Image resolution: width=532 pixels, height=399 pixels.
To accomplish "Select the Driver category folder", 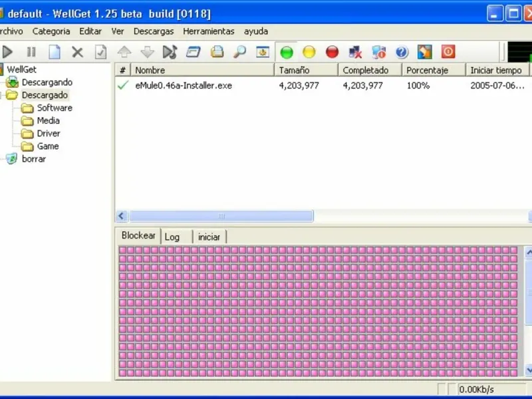I will (x=49, y=134).
